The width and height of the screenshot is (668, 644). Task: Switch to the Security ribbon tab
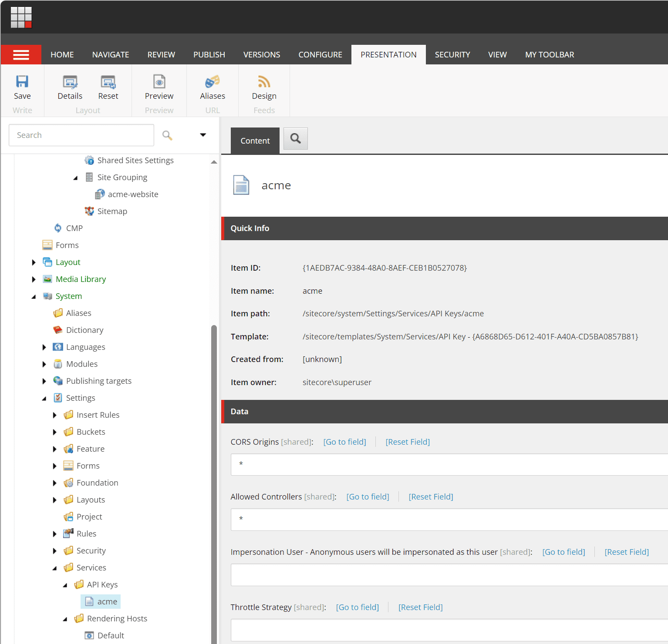452,55
